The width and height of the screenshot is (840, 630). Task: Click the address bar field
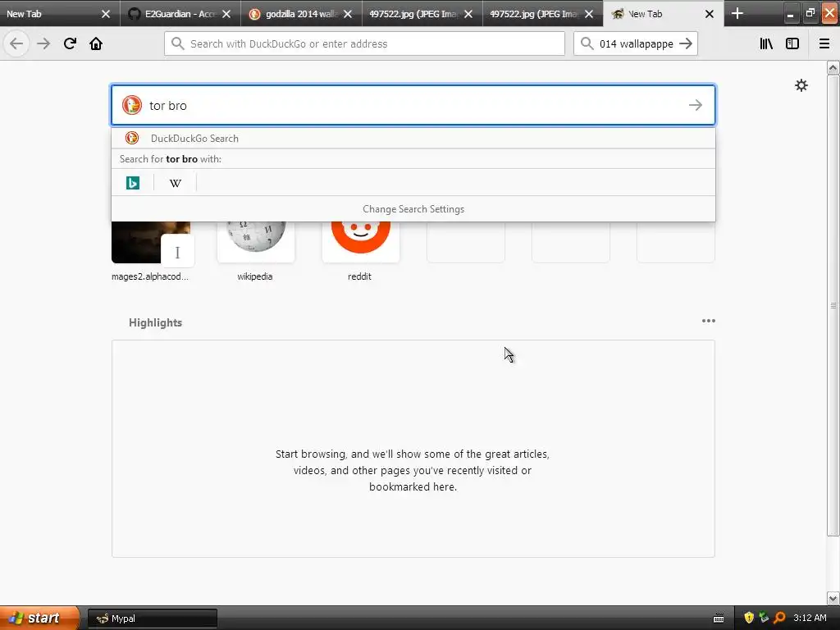tap(364, 43)
